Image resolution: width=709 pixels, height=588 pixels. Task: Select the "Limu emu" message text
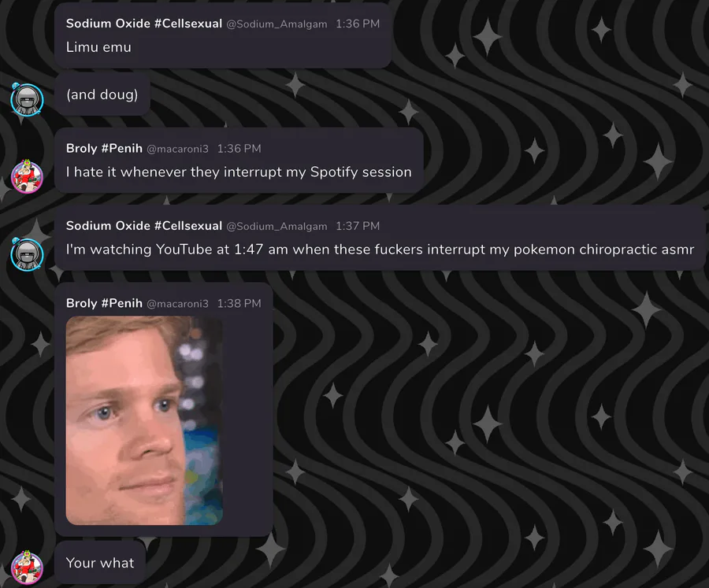pos(98,47)
